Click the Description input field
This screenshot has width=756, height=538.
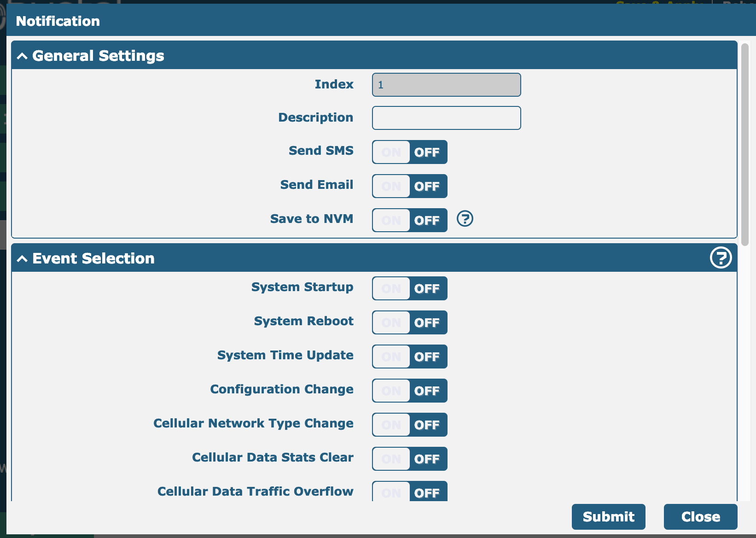[447, 118]
